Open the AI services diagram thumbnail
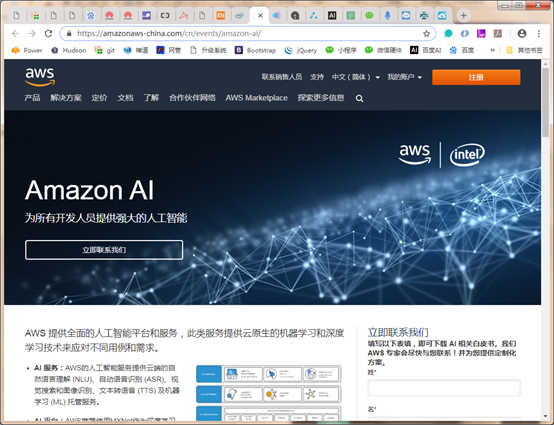This screenshot has width=554, height=425. (x=269, y=393)
